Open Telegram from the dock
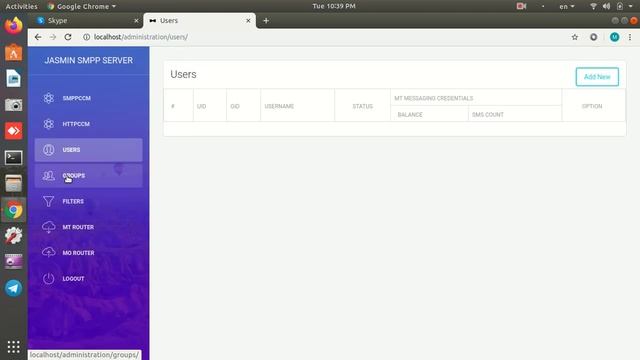 point(13,288)
